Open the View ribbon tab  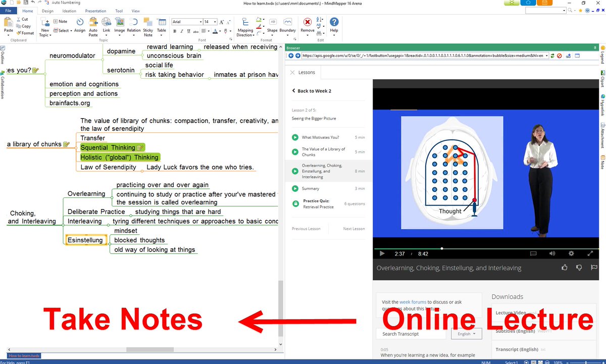click(x=136, y=11)
